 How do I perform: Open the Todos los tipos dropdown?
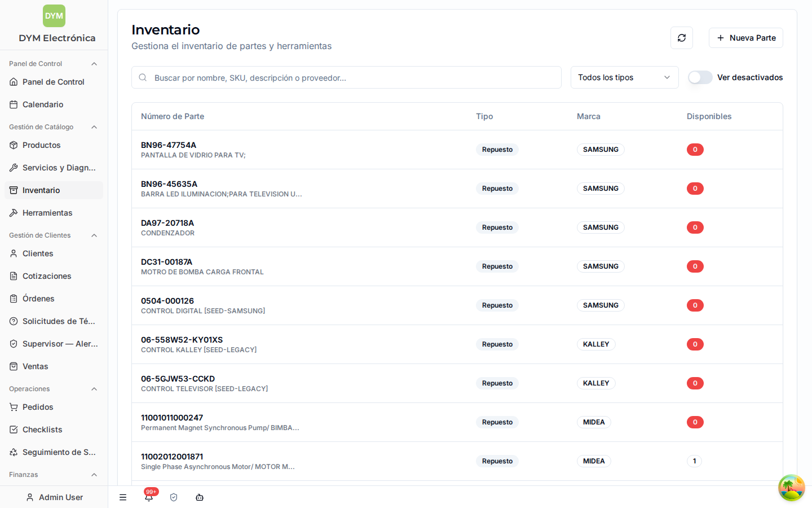[x=625, y=77]
